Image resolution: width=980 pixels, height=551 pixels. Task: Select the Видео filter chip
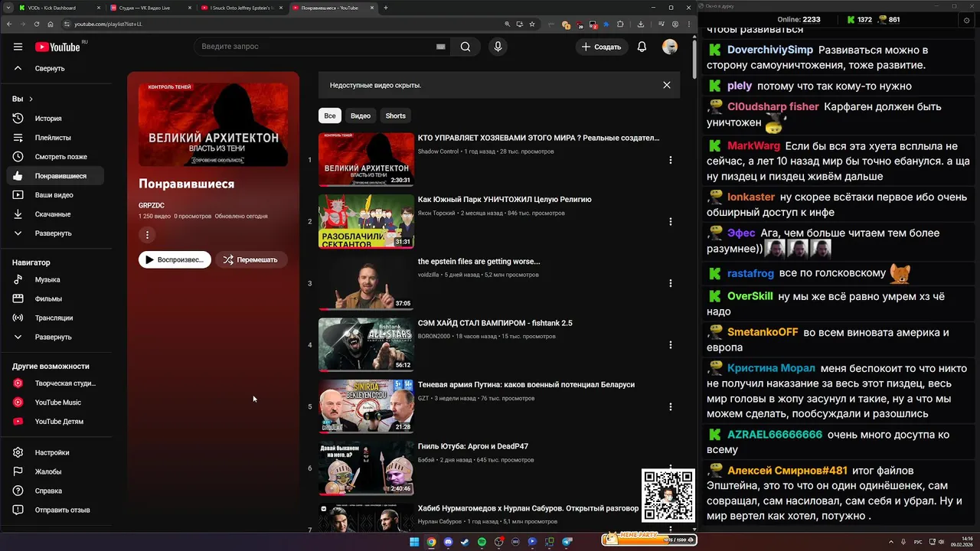(361, 116)
